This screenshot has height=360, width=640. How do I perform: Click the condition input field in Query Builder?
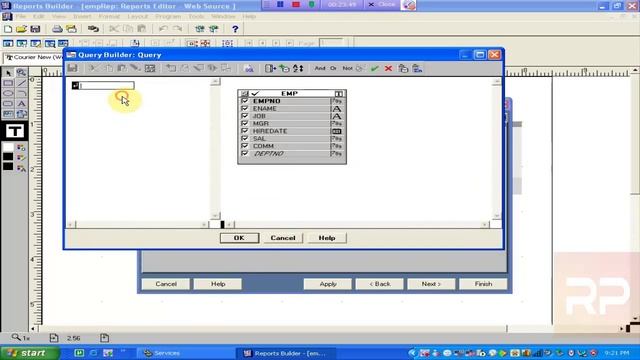(x=107, y=85)
